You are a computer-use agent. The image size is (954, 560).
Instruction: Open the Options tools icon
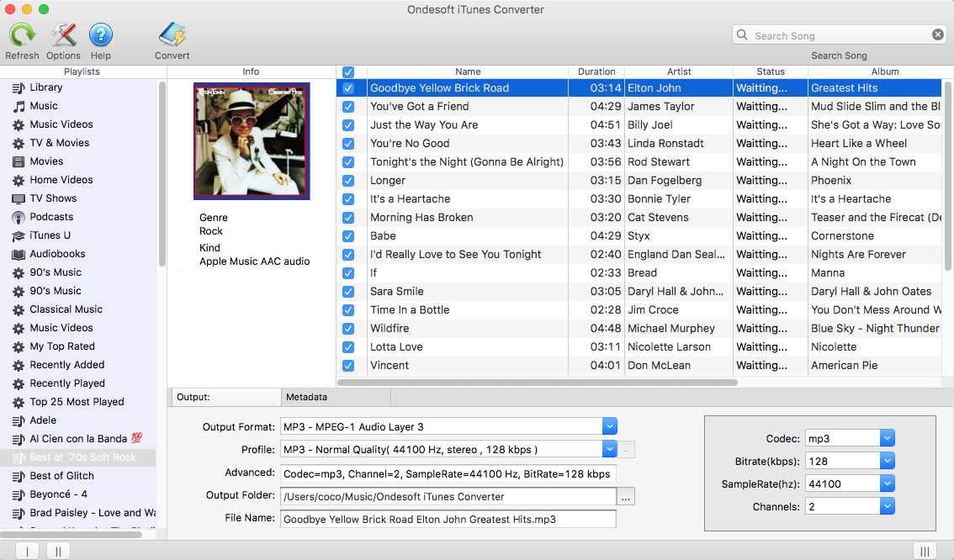coord(63,34)
